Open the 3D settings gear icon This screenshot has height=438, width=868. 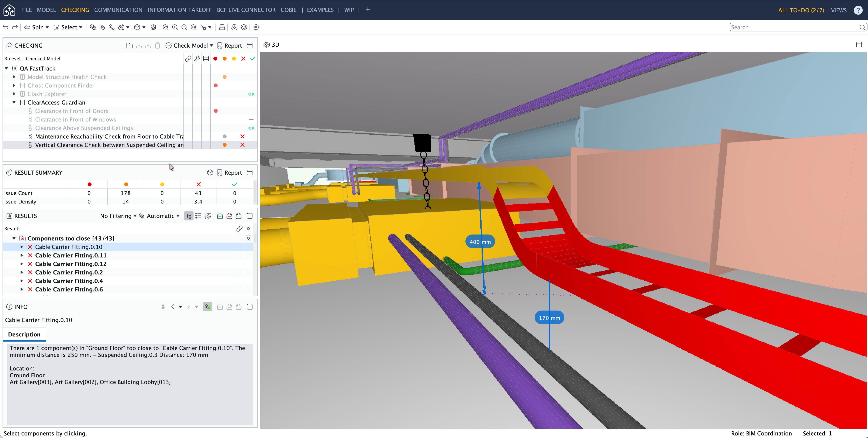coord(256,27)
